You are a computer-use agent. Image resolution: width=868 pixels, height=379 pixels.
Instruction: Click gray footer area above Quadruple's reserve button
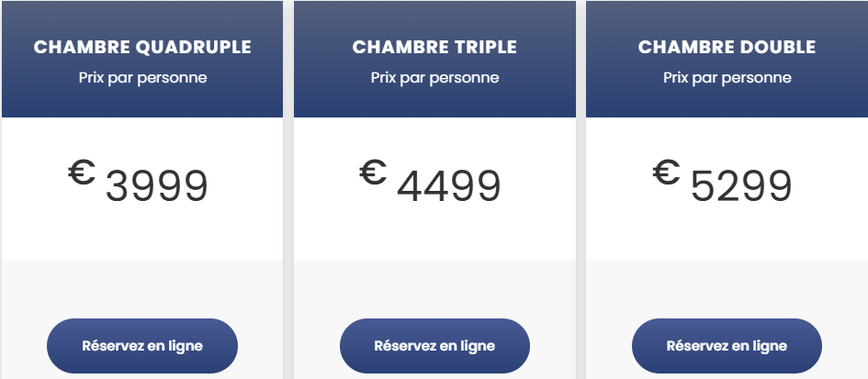click(142, 286)
